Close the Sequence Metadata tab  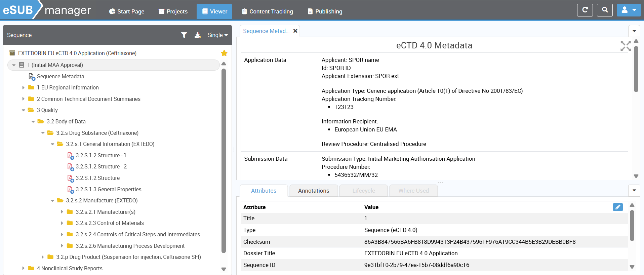click(x=295, y=31)
